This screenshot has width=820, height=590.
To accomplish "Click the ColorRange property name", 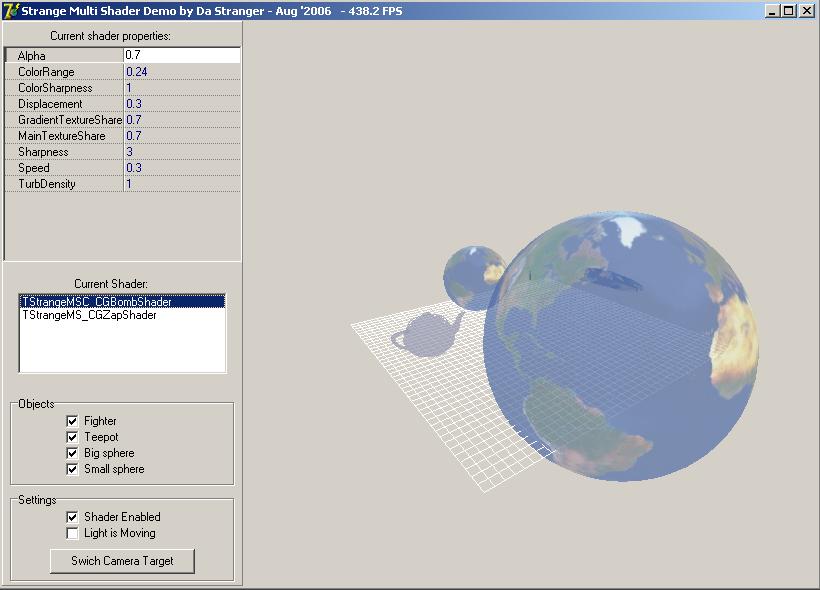I will (46, 72).
